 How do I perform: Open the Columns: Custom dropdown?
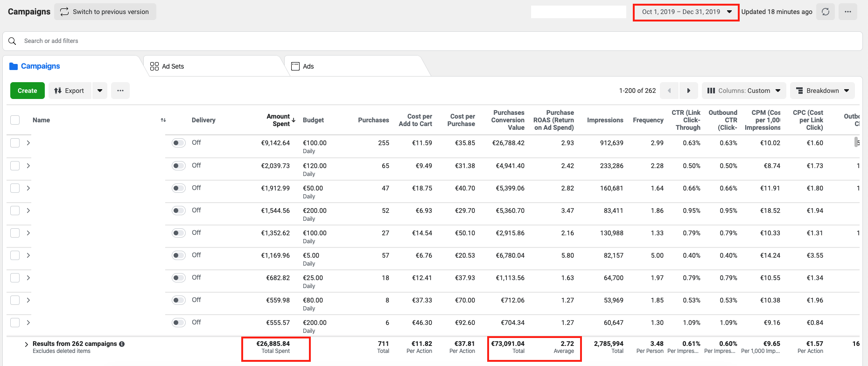tap(744, 91)
